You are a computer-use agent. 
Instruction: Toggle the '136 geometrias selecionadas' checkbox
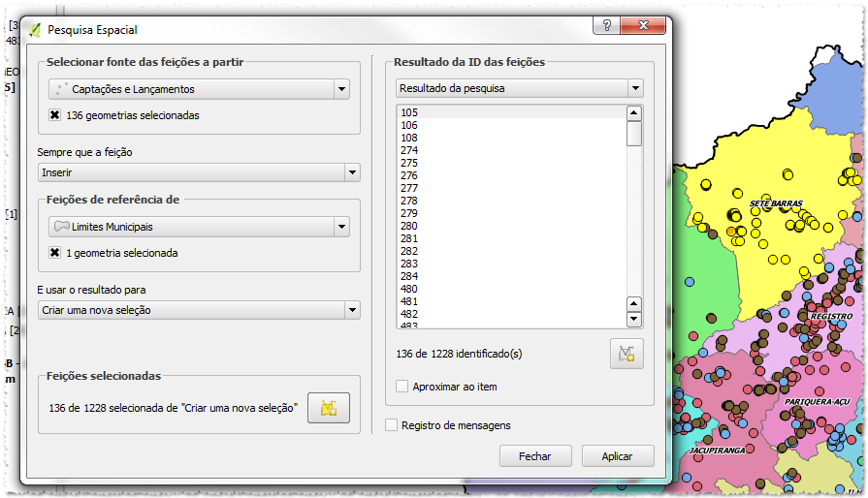pyautogui.click(x=55, y=115)
